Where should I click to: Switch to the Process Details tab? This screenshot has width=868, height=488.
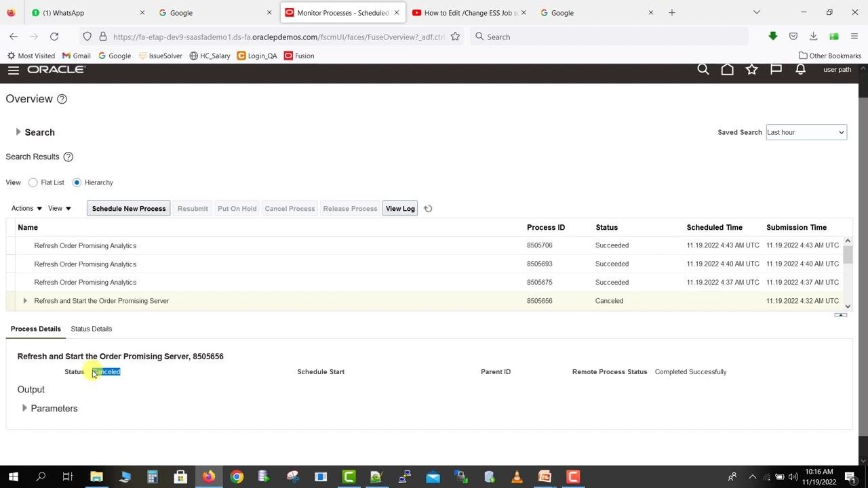(36, 329)
